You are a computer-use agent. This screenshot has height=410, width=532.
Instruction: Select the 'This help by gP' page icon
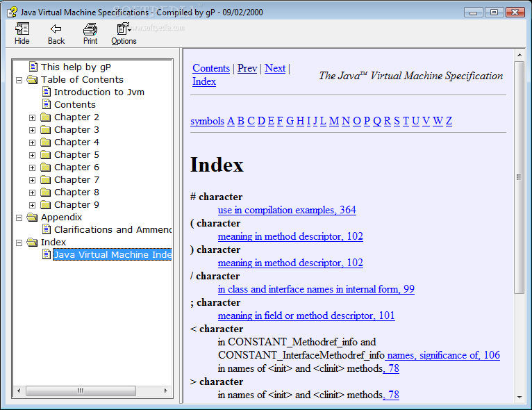pyautogui.click(x=33, y=67)
